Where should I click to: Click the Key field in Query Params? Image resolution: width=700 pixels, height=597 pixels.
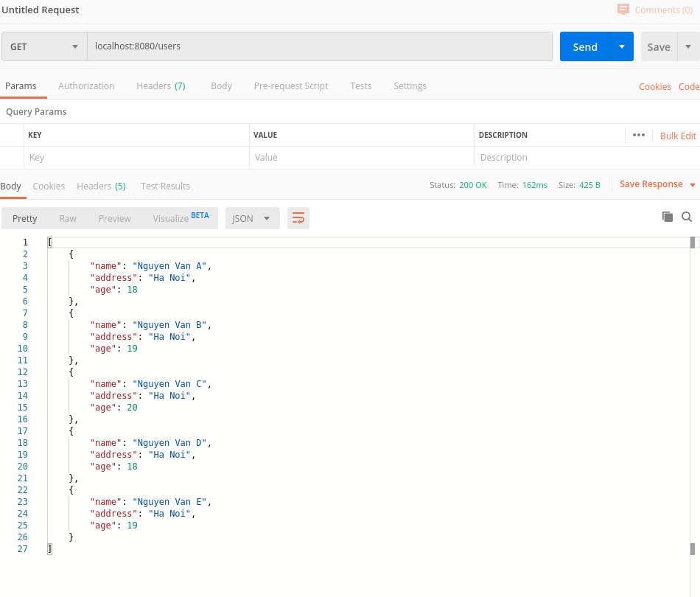coord(137,158)
